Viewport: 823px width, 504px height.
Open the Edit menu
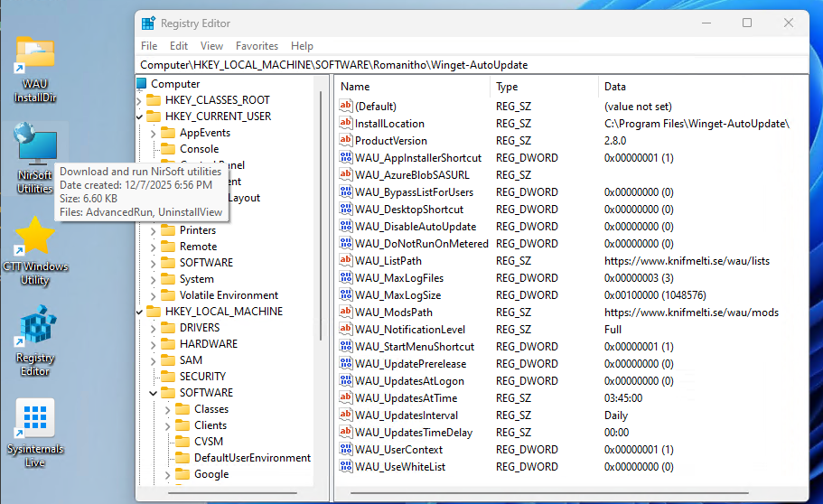[x=179, y=46]
